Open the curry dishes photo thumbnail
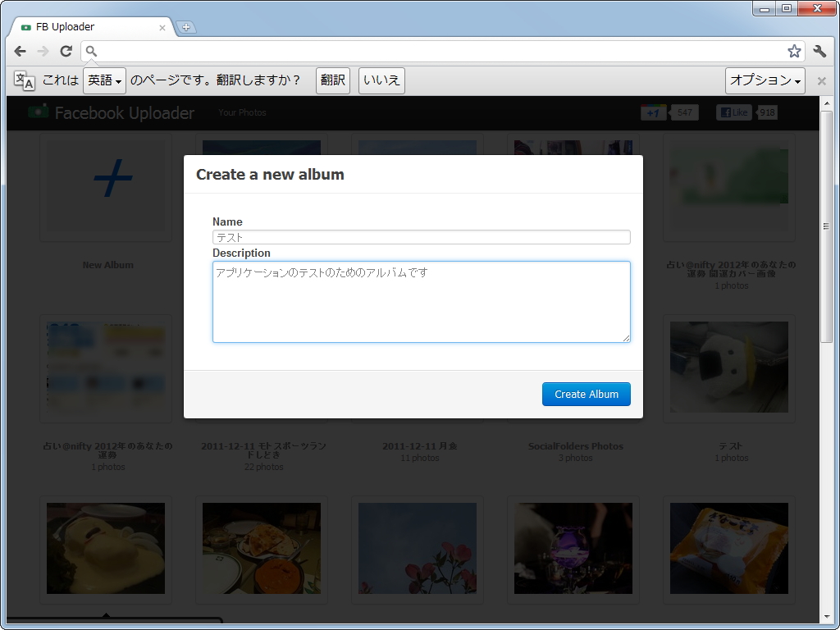 [x=262, y=548]
